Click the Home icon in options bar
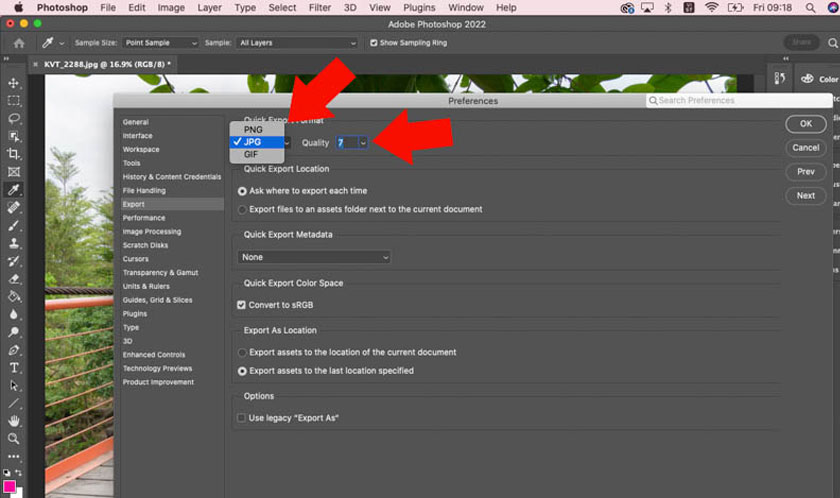 click(x=19, y=43)
